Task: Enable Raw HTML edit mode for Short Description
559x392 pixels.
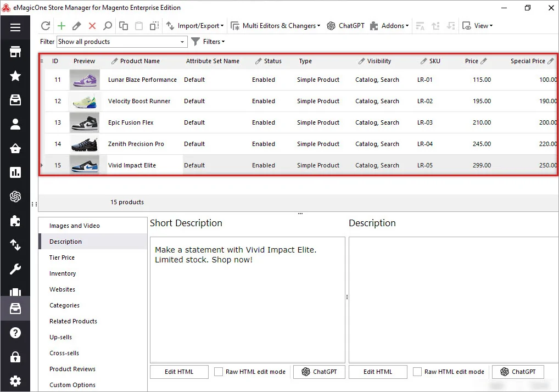Action: pos(218,372)
